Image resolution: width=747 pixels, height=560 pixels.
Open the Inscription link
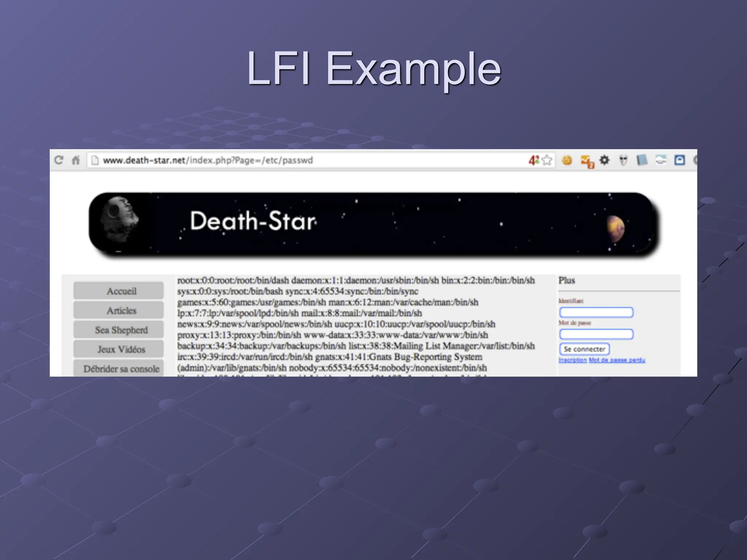573,360
